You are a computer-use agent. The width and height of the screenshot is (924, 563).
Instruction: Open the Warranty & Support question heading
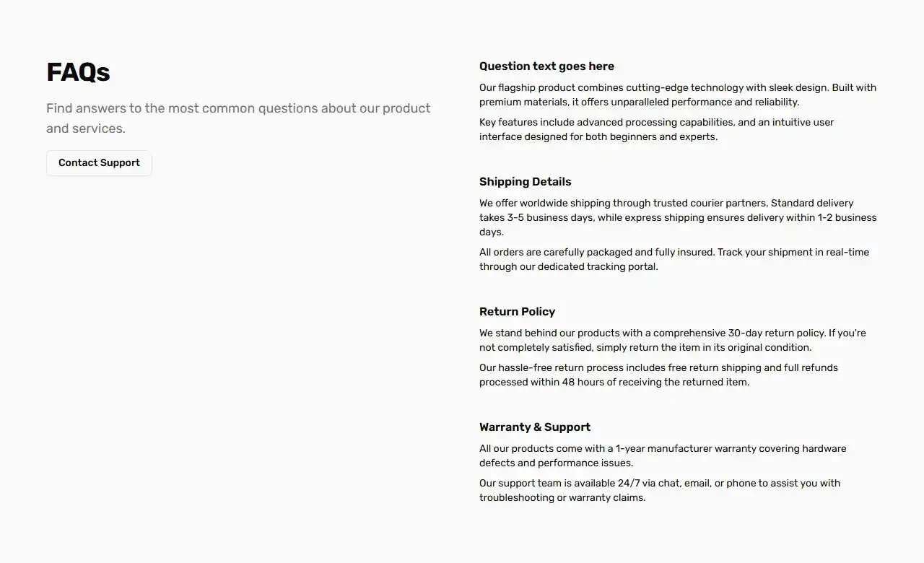[x=534, y=427]
